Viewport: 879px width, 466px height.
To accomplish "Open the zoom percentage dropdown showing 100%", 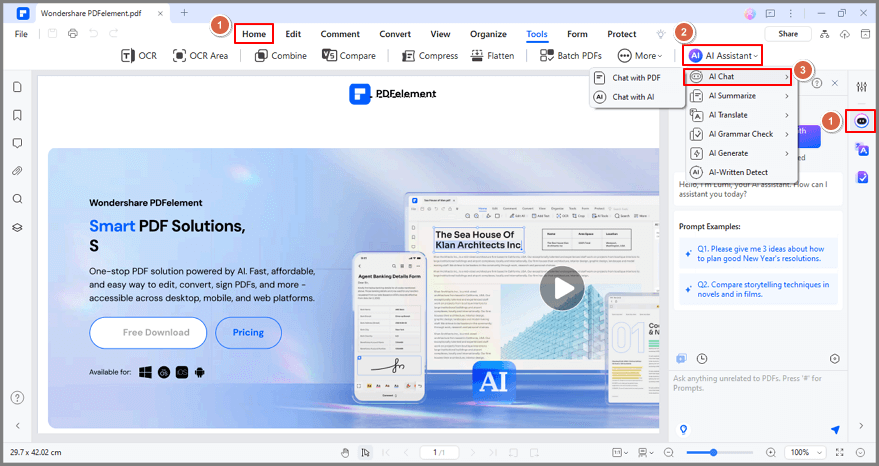I will (806, 453).
